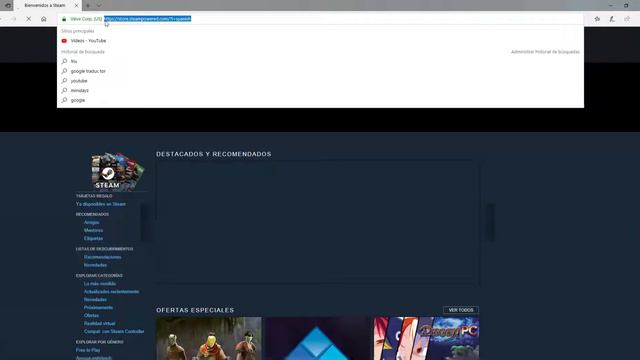Open Lo más vendido category

click(x=100, y=284)
